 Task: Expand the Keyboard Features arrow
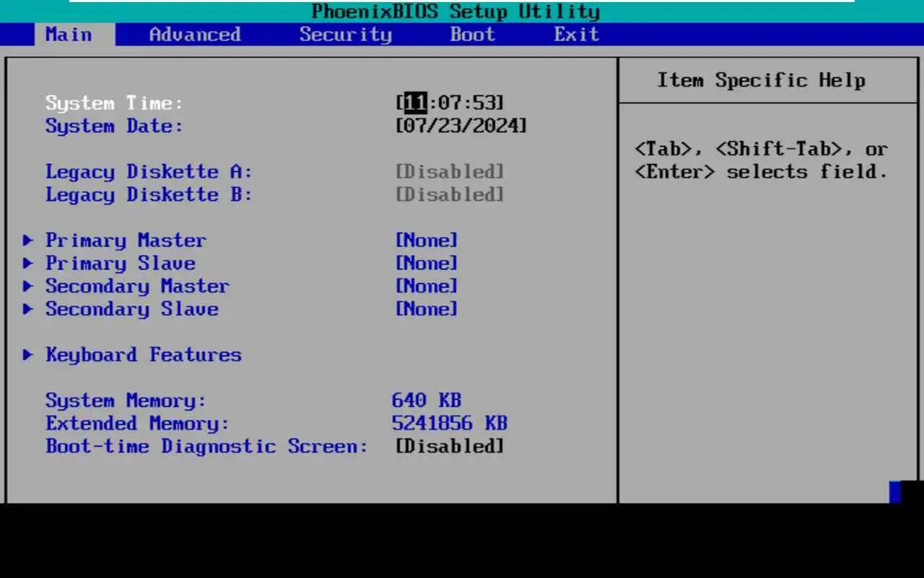[x=28, y=355]
